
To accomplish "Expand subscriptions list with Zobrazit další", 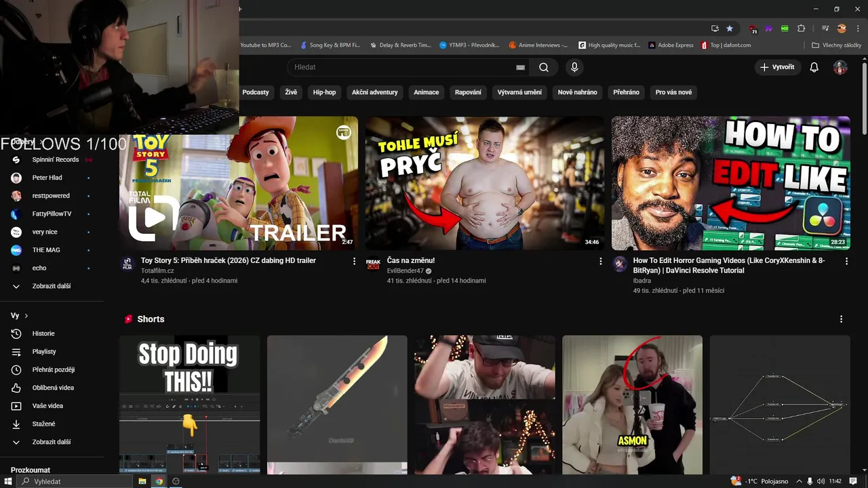I will tap(52, 286).
